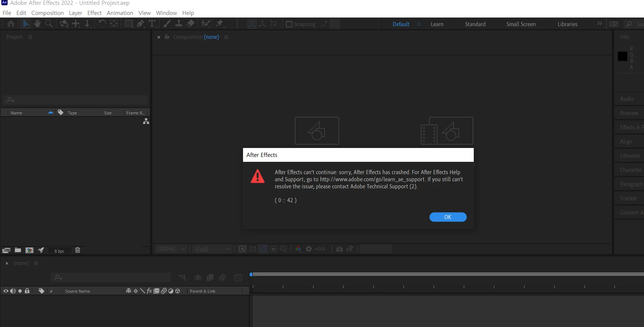Toggle video eye column in timeline
Screen dimensions: 644x327
coord(6,291)
